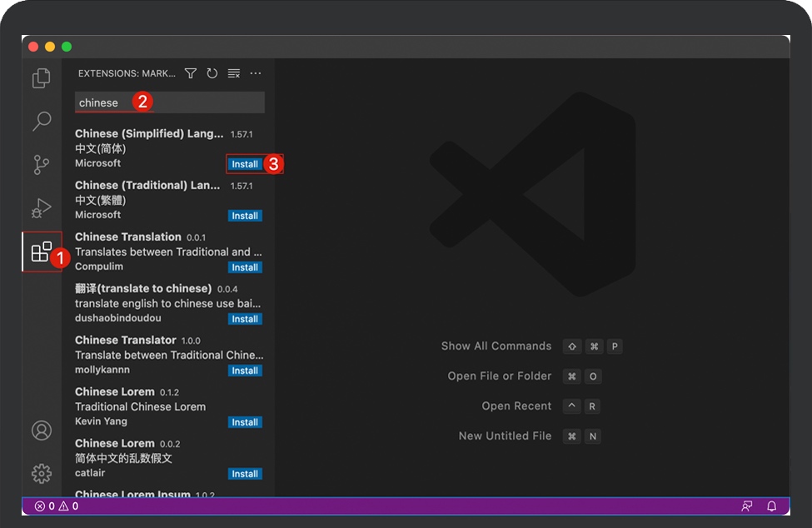Clear the extension search results

[233, 73]
